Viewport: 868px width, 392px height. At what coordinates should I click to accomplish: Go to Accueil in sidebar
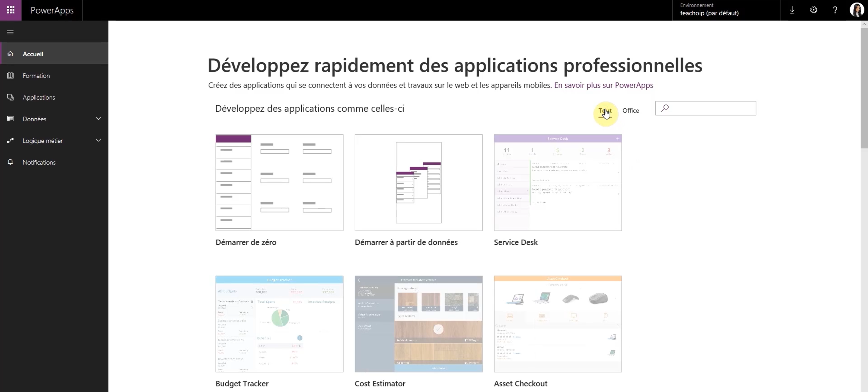pyautogui.click(x=54, y=54)
